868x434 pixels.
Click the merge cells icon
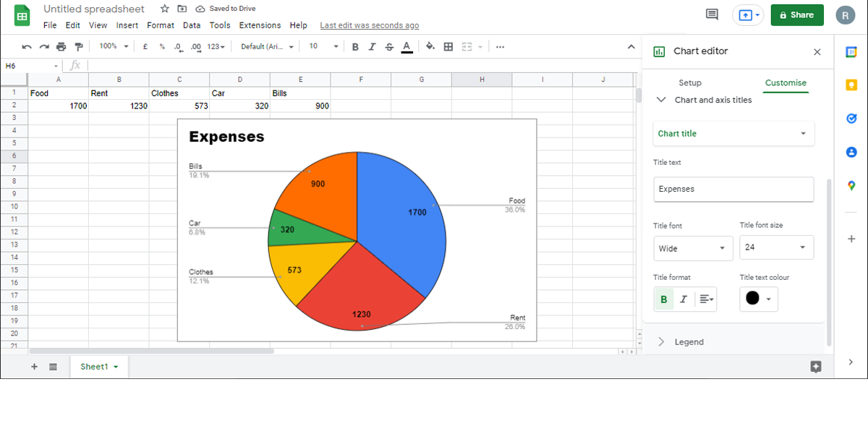tap(467, 46)
